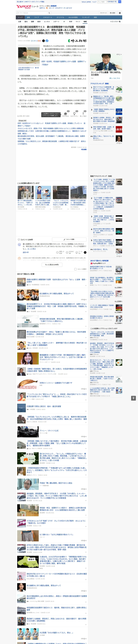Share the first comment on X

[85, 252]
